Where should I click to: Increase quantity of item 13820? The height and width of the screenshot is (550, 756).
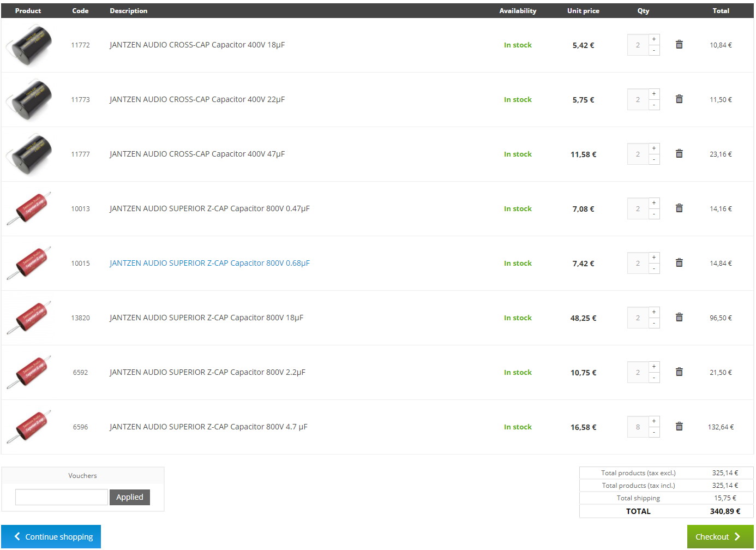tap(654, 312)
